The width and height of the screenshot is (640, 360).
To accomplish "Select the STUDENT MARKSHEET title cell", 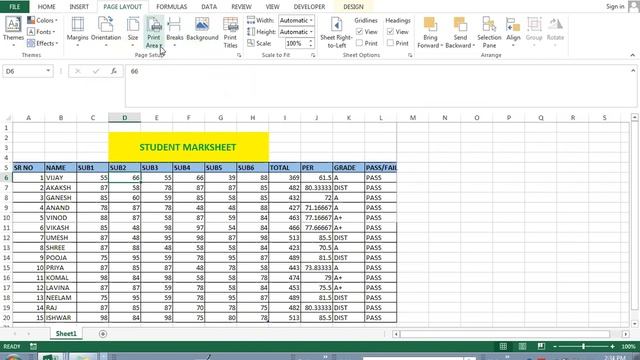I will [188, 147].
